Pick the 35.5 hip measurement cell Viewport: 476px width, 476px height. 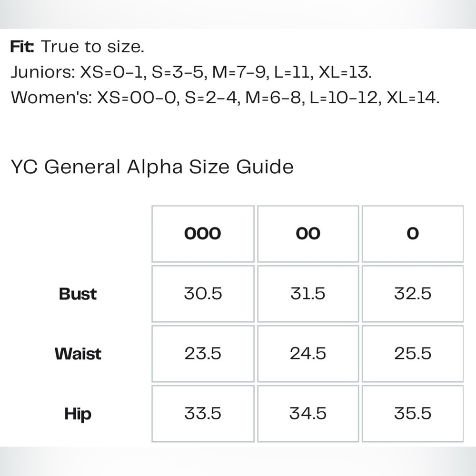413,414
